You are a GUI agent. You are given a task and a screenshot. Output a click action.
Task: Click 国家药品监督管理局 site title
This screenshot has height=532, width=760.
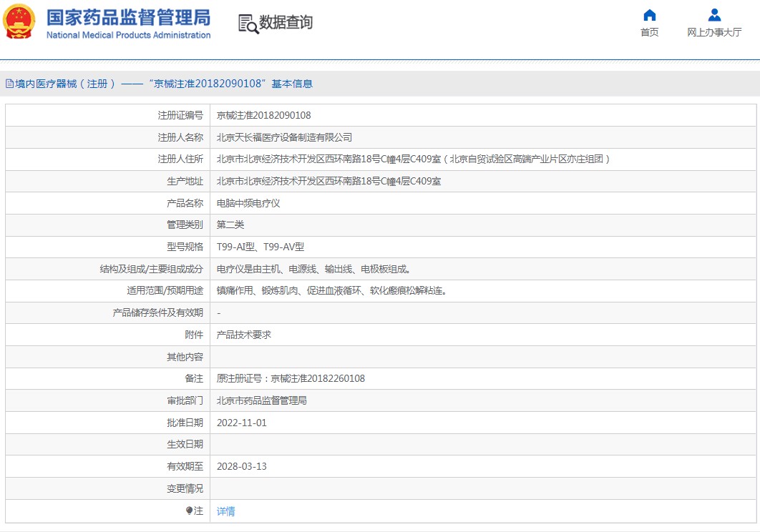point(128,17)
